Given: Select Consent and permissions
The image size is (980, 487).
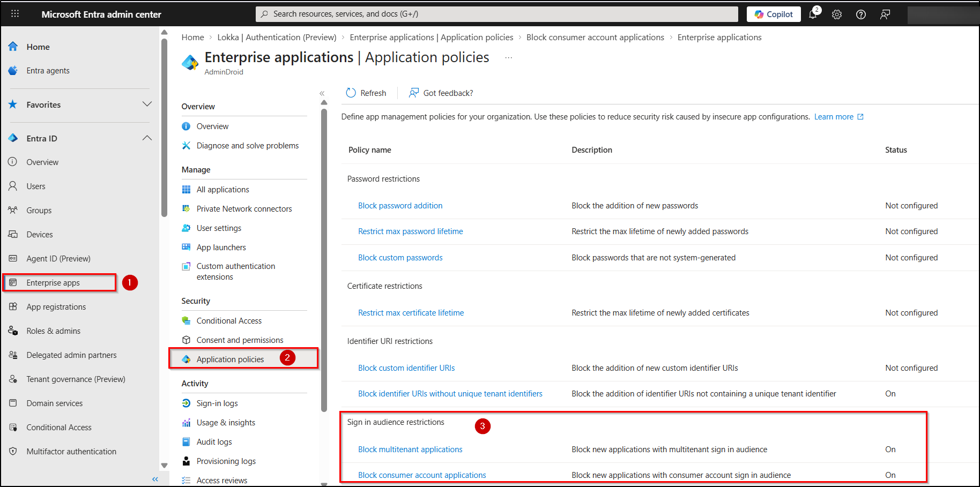Looking at the screenshot, I should click(240, 340).
